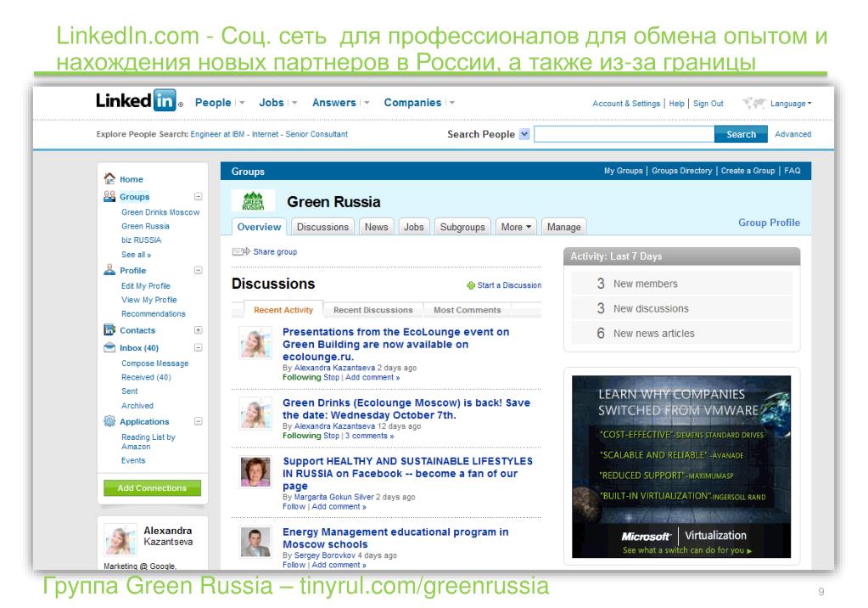Stop following the Green Drinks discussion
This screenshot has height=608, width=868.
(x=331, y=436)
